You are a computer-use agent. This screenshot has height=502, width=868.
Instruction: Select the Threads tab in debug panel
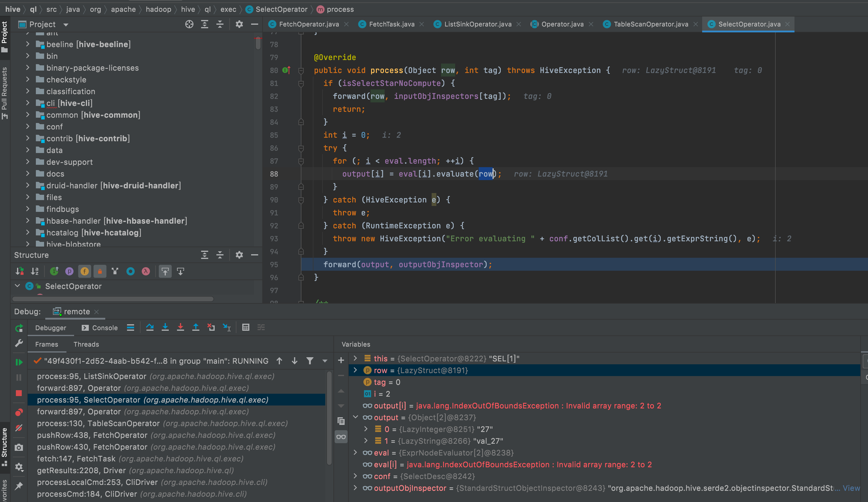pyautogui.click(x=86, y=344)
